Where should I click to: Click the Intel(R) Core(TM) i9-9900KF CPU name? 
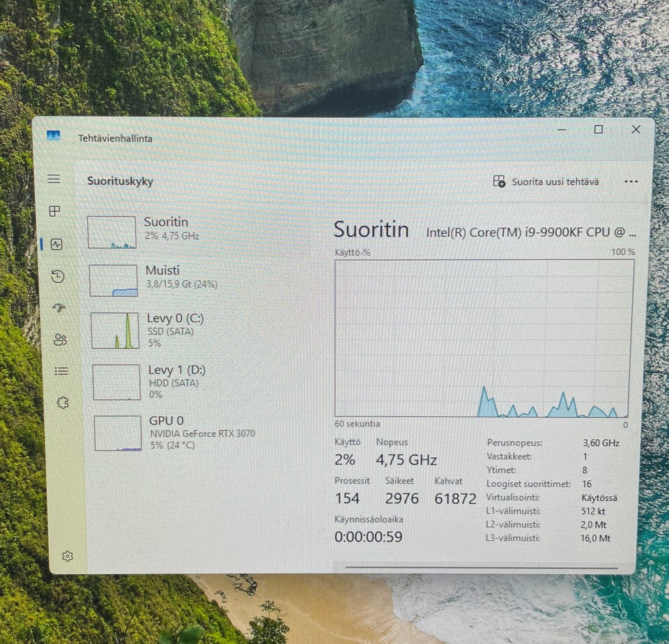pos(531,233)
